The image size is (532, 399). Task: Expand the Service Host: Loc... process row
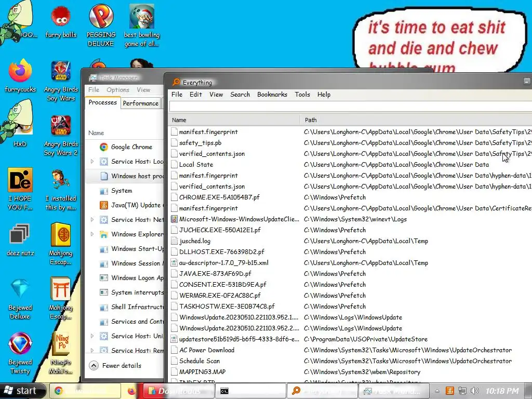click(x=92, y=162)
